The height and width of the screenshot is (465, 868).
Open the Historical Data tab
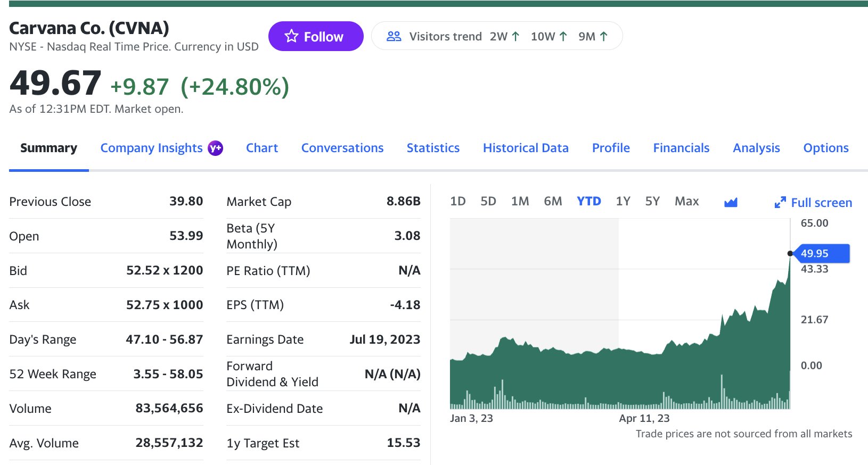pyautogui.click(x=526, y=148)
